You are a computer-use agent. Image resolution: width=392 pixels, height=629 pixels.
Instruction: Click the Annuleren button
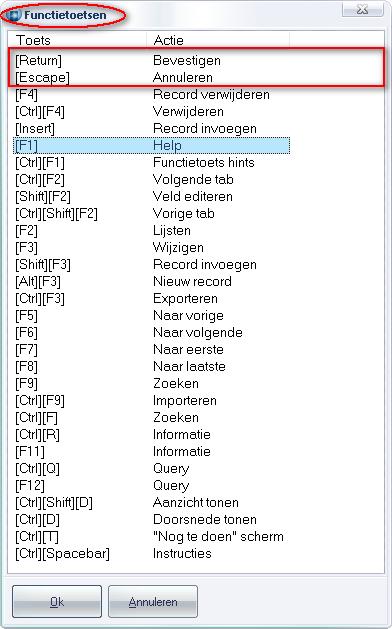tap(153, 602)
